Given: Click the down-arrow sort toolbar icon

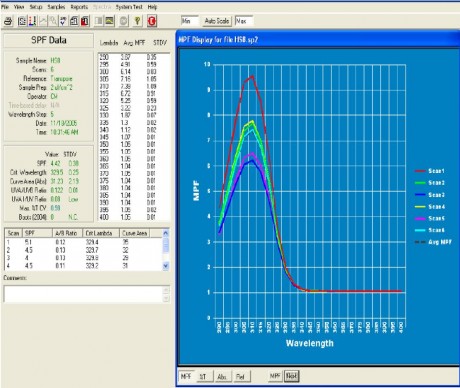Looking at the screenshot, I should pyautogui.click(x=63, y=21).
